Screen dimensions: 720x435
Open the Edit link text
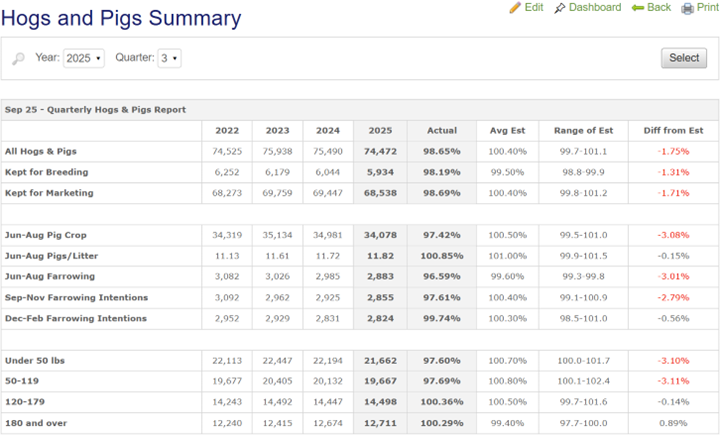point(534,8)
